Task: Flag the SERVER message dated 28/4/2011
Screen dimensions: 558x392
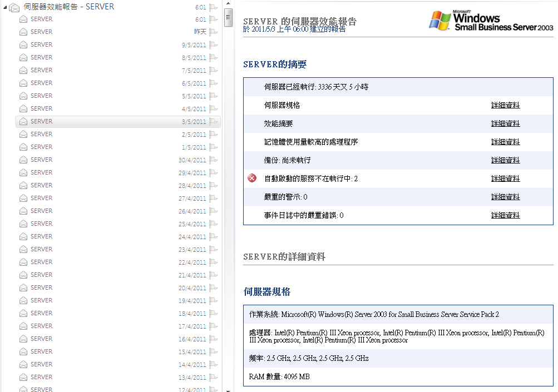Action: tap(214, 186)
